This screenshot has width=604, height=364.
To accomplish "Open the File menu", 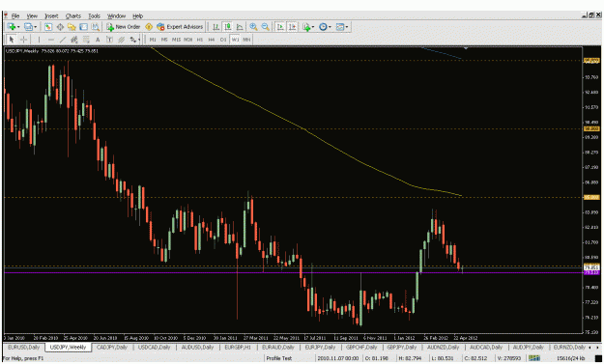I will pos(15,16).
